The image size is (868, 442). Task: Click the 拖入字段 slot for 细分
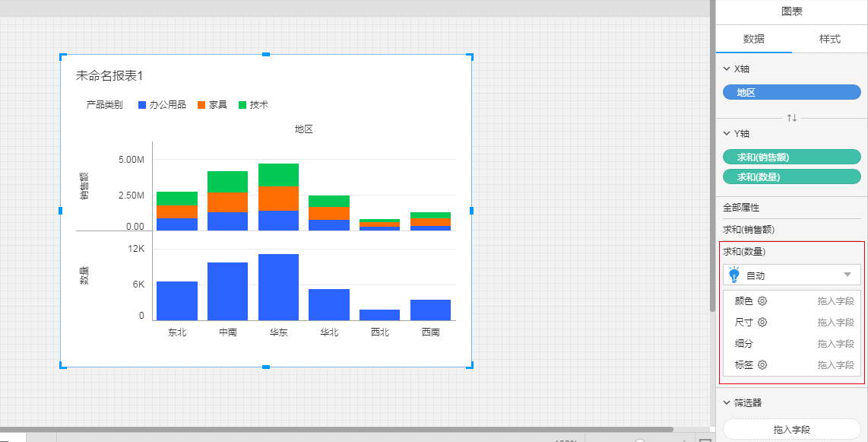(x=836, y=343)
